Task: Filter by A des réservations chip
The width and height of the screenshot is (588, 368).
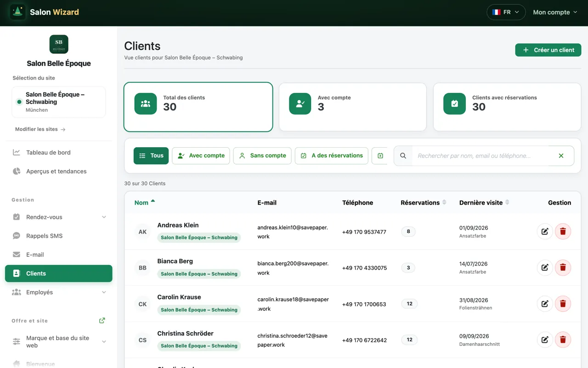Action: 332,155
